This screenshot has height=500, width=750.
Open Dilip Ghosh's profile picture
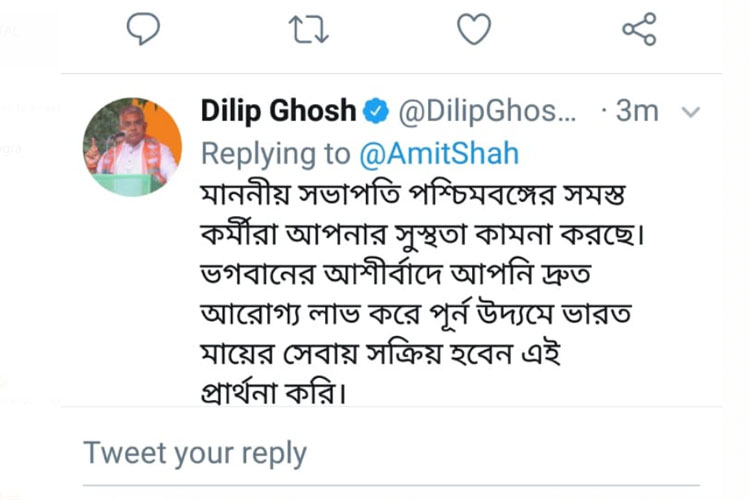tap(132, 146)
